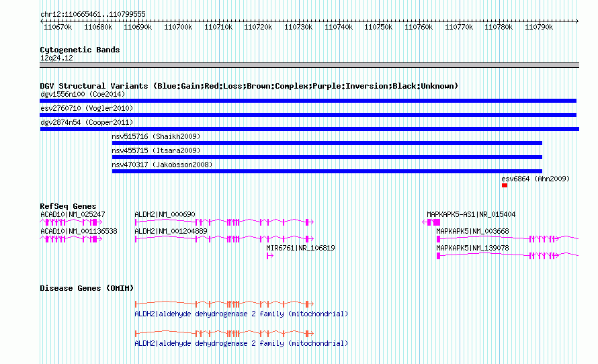Click the MAPKAPK5|NM_139078 gene model
The width and height of the screenshot is (598, 364).
(507, 256)
